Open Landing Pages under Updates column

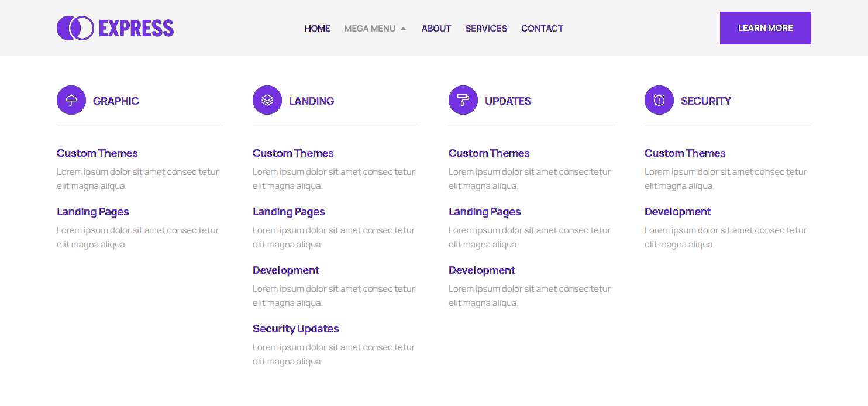click(484, 212)
